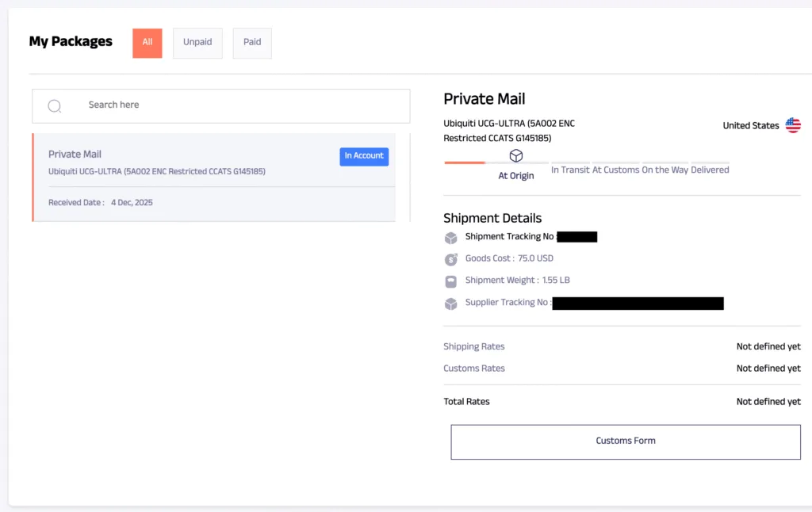Click the search magnifier icon
Viewport: 812px width, 512px height.
pos(55,105)
